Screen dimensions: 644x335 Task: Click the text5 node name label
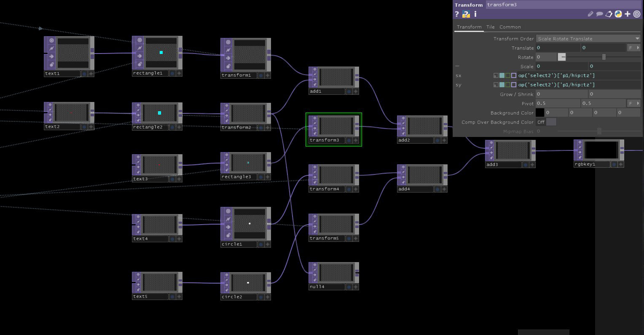[150, 297]
